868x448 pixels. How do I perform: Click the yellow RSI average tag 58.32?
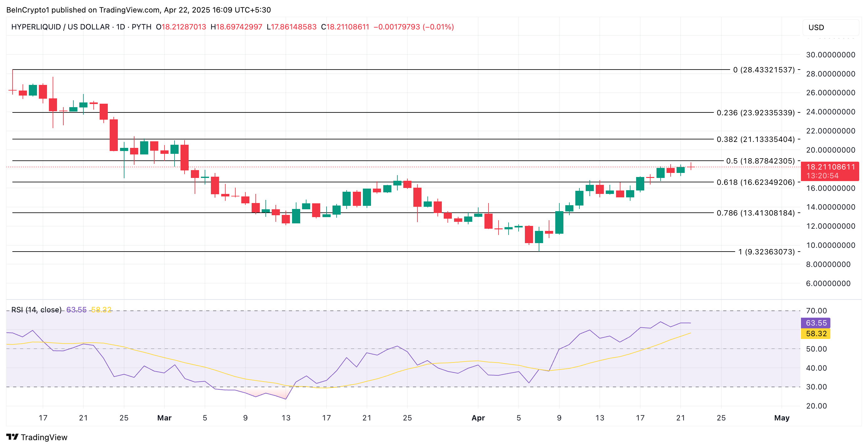pos(815,333)
